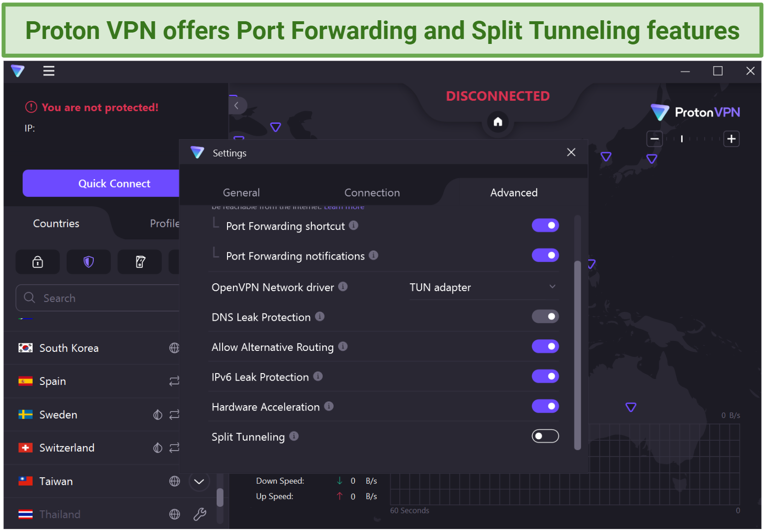Image resolution: width=765 pixels, height=532 pixels.
Task: Switch to the Connection settings tab
Action: (372, 192)
